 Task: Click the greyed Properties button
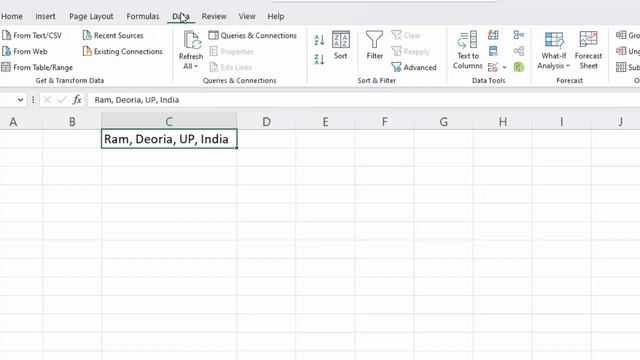tap(231, 51)
